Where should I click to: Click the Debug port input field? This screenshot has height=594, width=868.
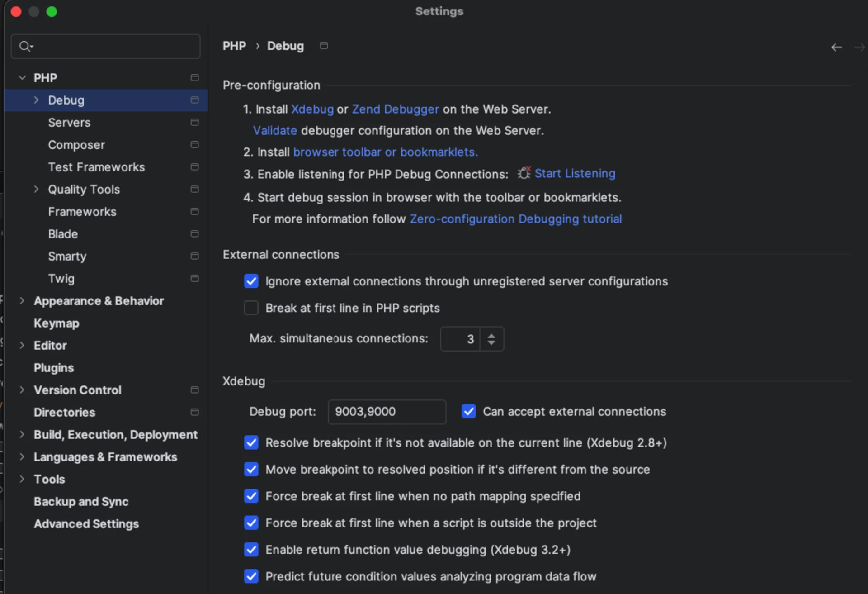pos(387,412)
